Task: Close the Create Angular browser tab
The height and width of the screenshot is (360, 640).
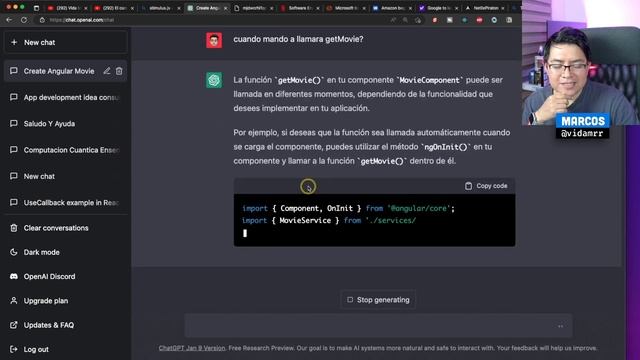Action: (x=225, y=8)
